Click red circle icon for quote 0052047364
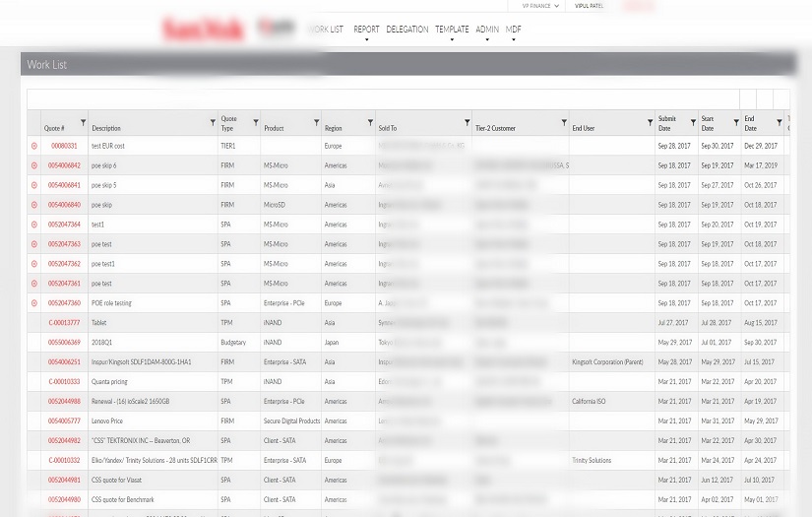812x517 pixels. click(x=34, y=225)
